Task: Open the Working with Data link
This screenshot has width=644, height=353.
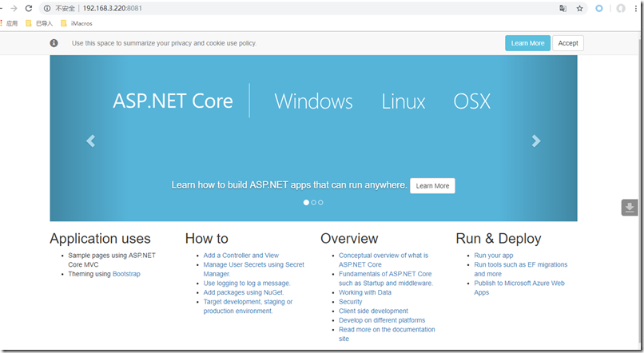Action: pyautogui.click(x=365, y=292)
